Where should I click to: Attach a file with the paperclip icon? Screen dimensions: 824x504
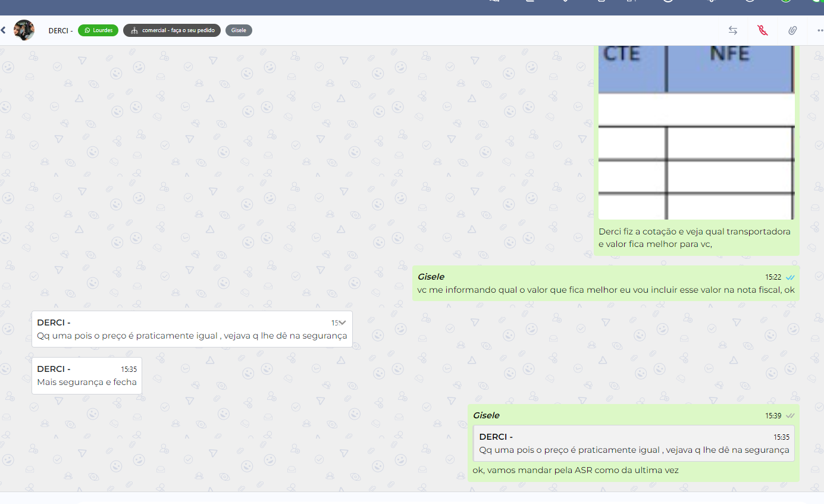[792, 30]
